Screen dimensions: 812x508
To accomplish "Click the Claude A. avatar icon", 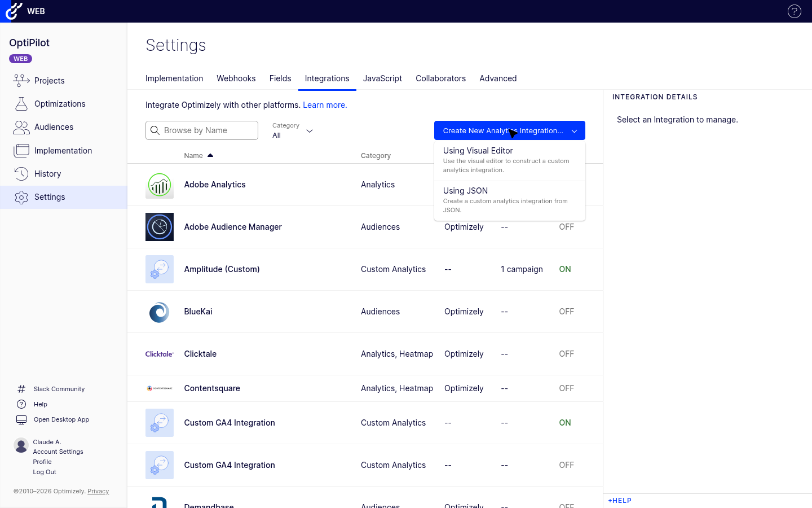I will click(21, 445).
